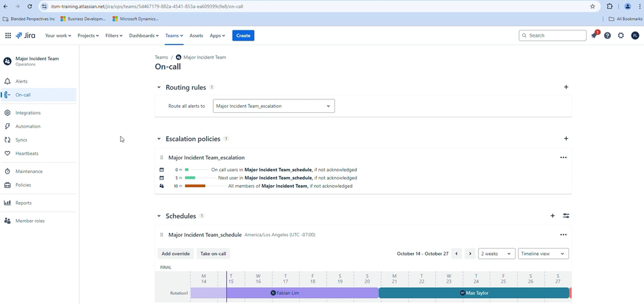Open the 2 weeks range dropdown
The width and height of the screenshot is (644, 304).
pos(496,254)
